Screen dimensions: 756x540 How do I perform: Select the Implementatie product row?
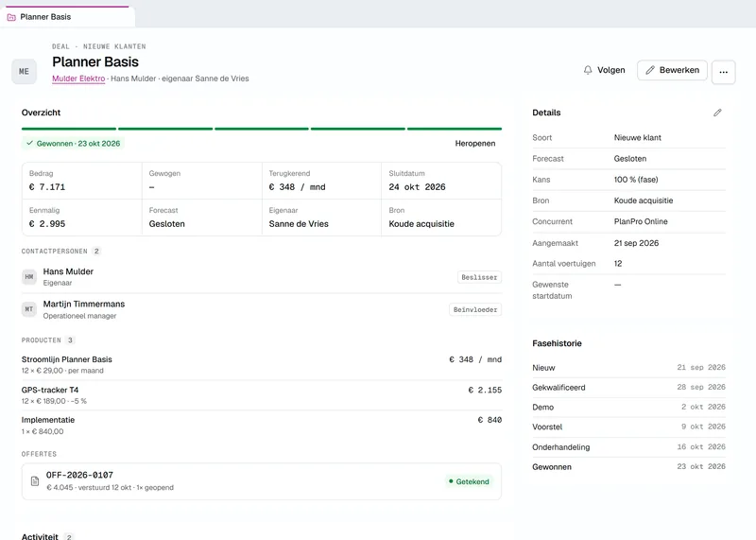click(262, 426)
